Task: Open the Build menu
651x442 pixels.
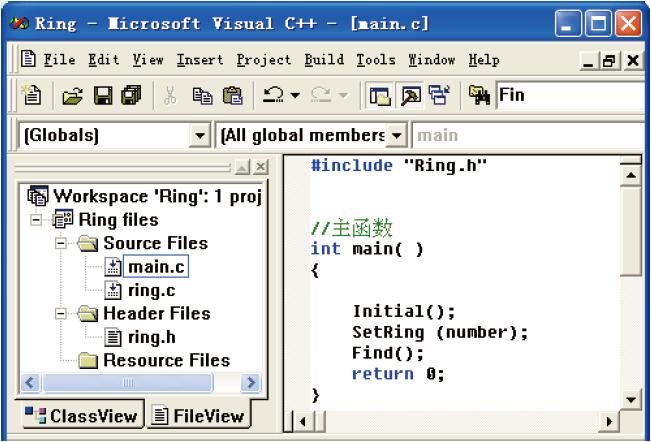Action: [324, 60]
